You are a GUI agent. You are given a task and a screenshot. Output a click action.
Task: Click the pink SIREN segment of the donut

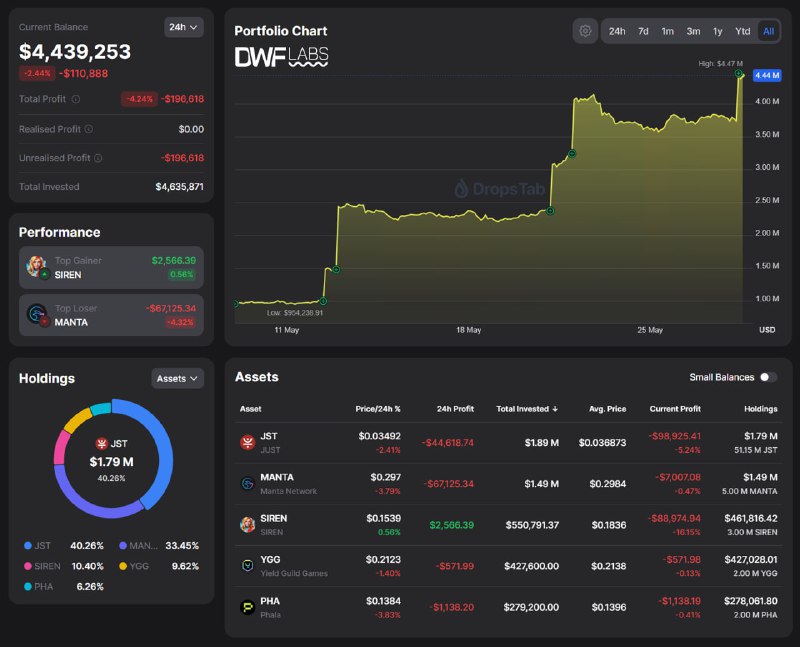62,447
